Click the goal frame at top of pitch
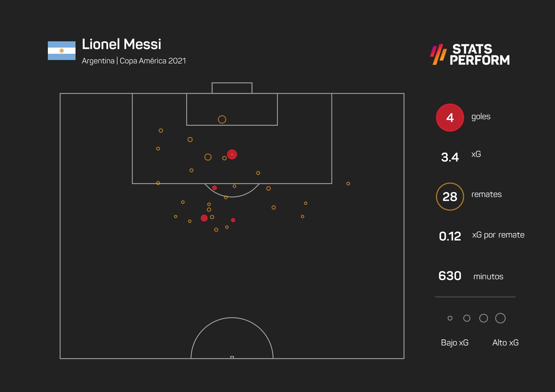The width and height of the screenshot is (555, 392). tap(232, 87)
